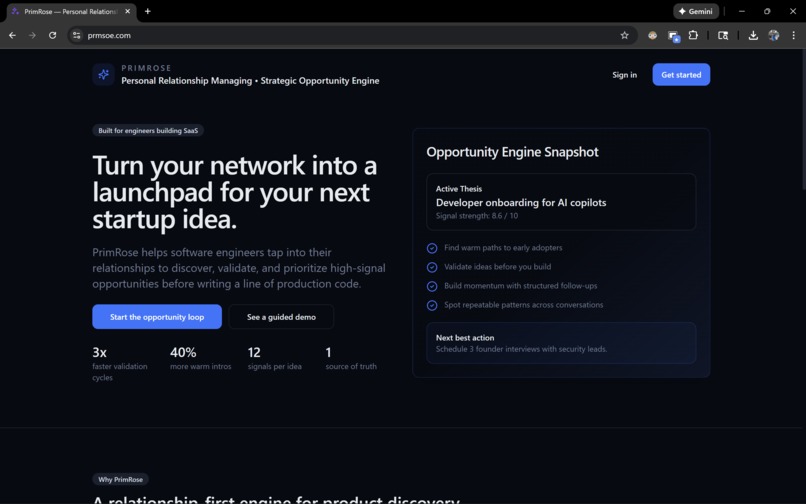This screenshot has width=806, height=504.
Task: Go back using the browser back arrow
Action: pos(12,35)
